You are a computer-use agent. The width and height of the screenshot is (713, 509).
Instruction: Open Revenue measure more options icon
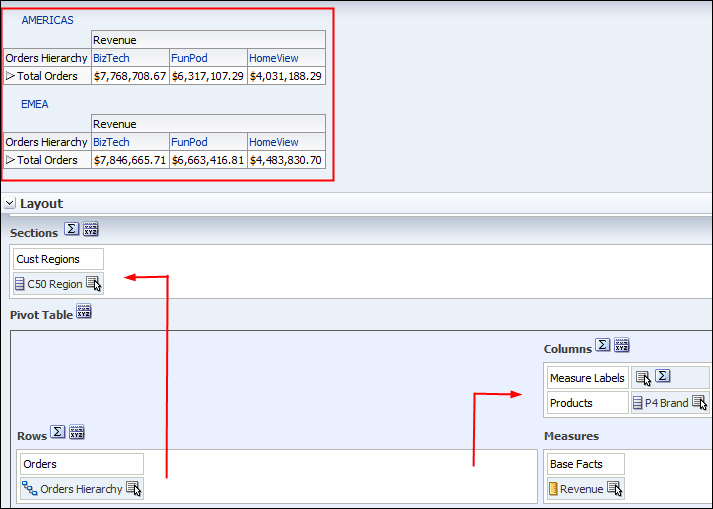point(615,489)
